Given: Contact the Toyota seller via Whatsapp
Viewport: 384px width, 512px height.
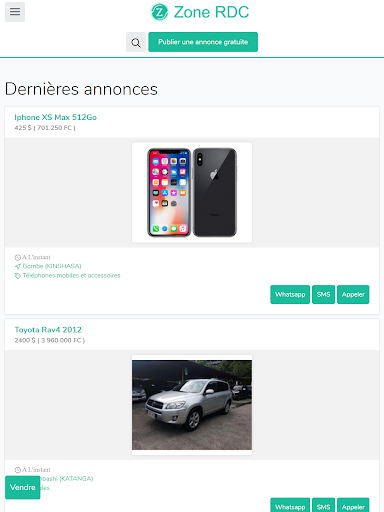Looking at the screenshot, I should pyautogui.click(x=290, y=506).
